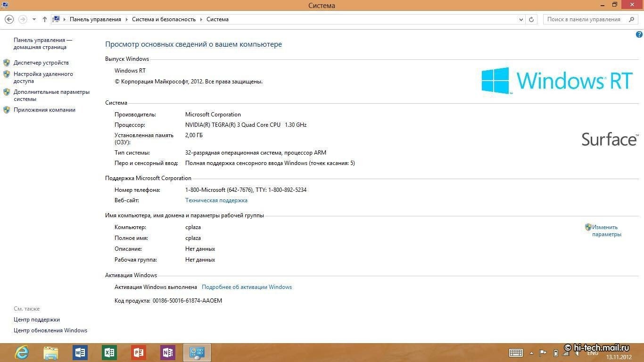Select Панель управления in breadcrumb
The image size is (644, 362).
95,19
